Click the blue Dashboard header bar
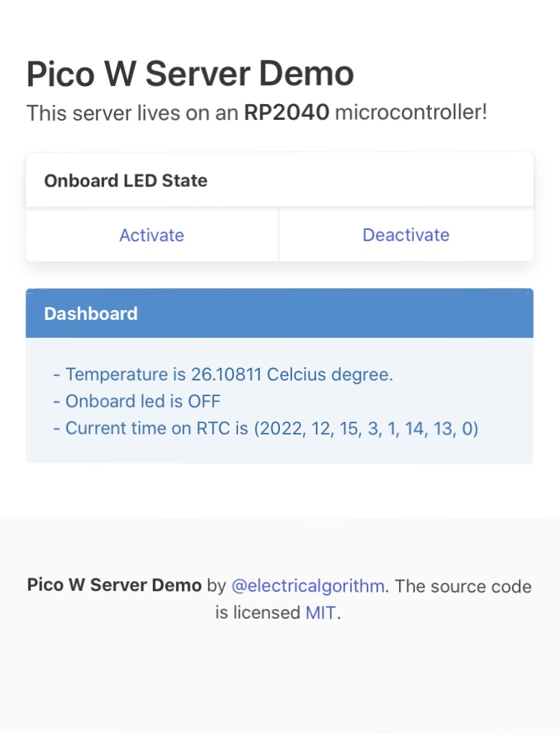Screen dimensions: 560x743 [279, 313]
